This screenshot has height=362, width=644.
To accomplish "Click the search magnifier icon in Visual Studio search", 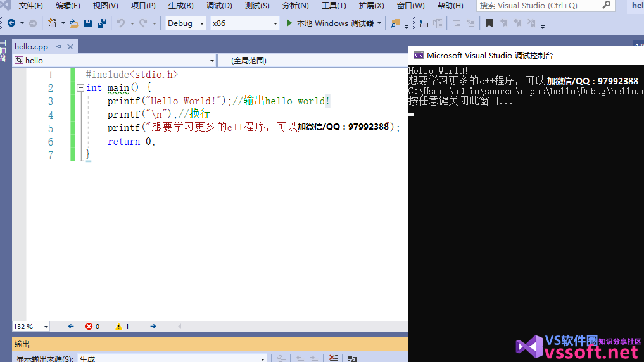I will point(607,5).
